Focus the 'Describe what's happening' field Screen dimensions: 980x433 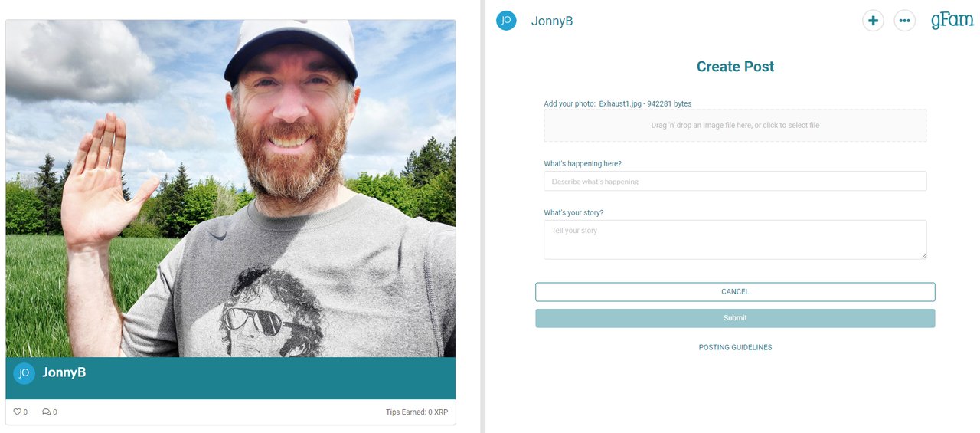(735, 182)
